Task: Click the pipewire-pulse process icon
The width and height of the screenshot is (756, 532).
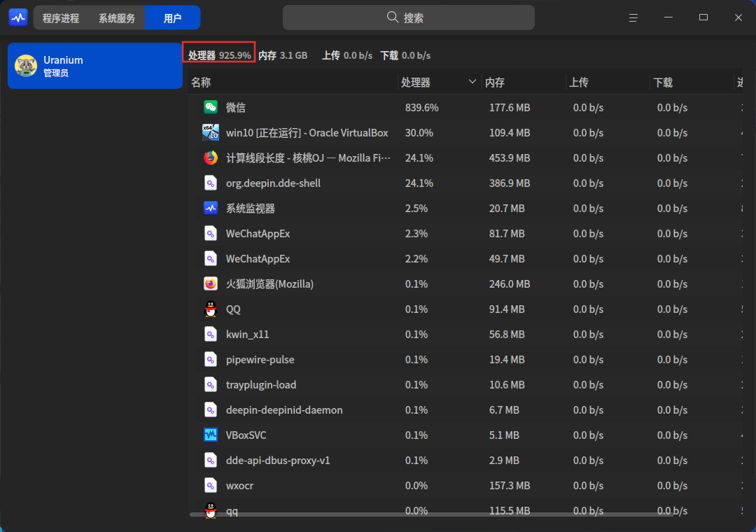Action: pyautogui.click(x=211, y=359)
